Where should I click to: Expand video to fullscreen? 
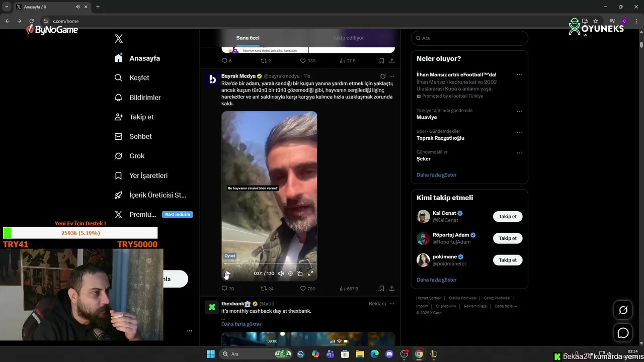[x=310, y=274]
